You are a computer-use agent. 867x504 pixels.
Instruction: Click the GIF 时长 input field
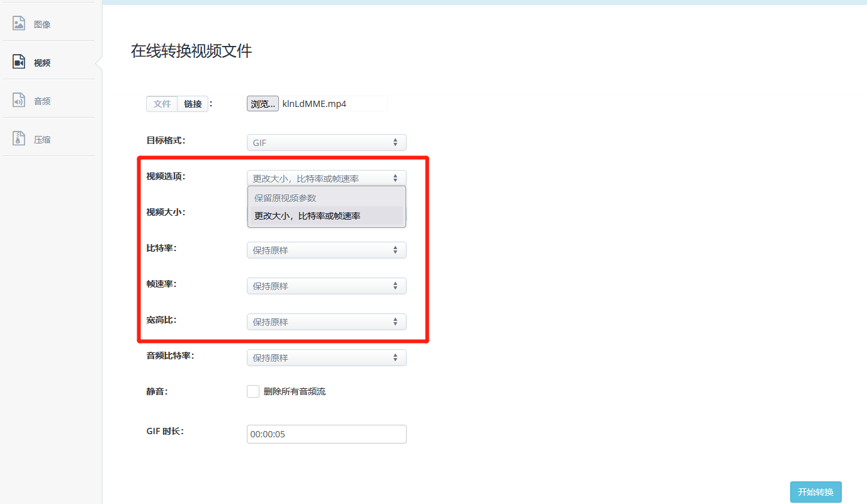click(x=326, y=434)
